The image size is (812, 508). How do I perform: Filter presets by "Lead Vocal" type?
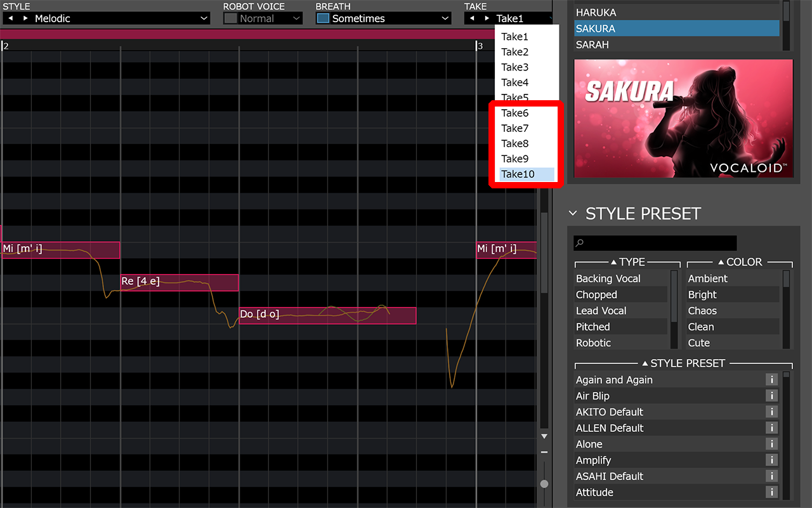pos(601,310)
